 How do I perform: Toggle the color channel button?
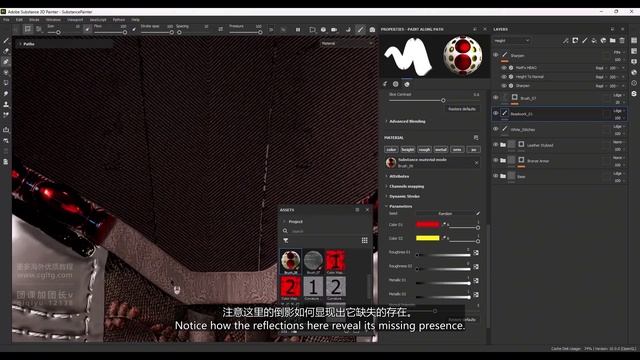391,150
